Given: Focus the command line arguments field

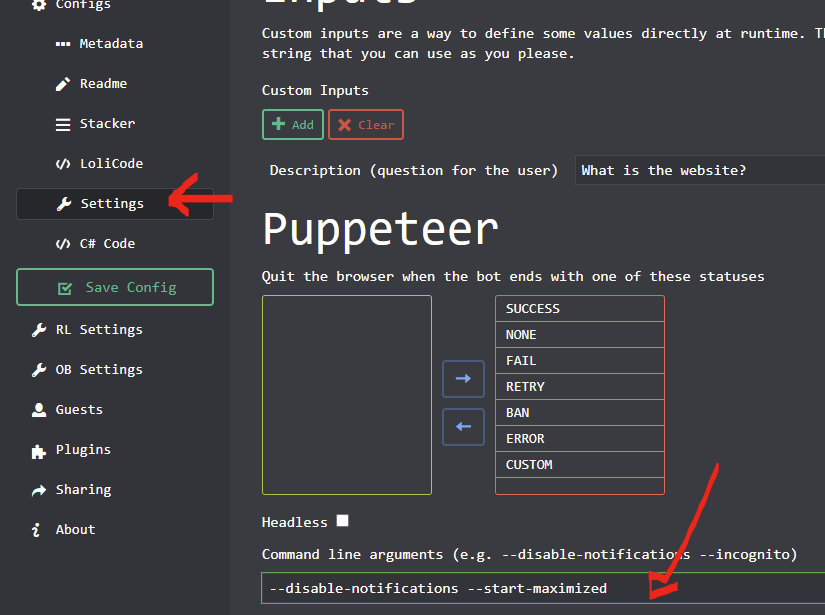Looking at the screenshot, I should [x=543, y=588].
